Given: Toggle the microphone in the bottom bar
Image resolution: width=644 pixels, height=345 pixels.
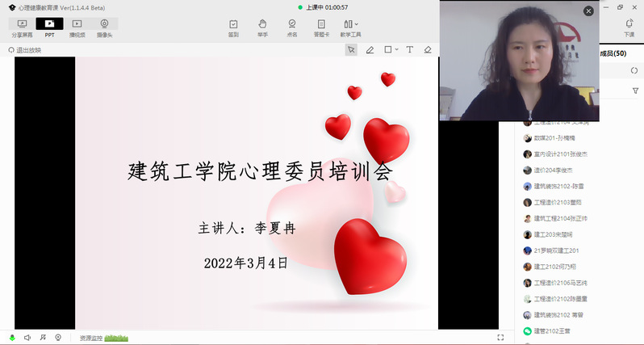Looking at the screenshot, I should pyautogui.click(x=12, y=337).
